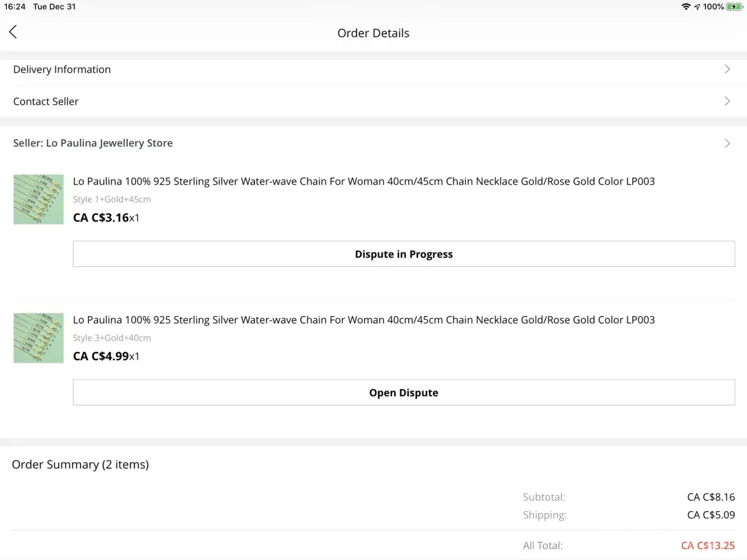Open the Contact Seller row
Screen dimensions: 747x560
click(46, 101)
